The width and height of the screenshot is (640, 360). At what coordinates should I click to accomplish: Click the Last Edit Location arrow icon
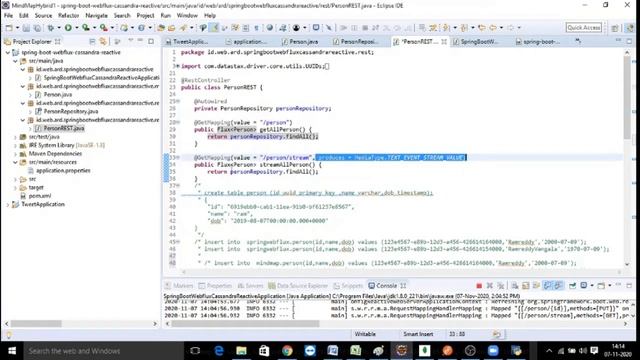pyautogui.click(x=482, y=28)
